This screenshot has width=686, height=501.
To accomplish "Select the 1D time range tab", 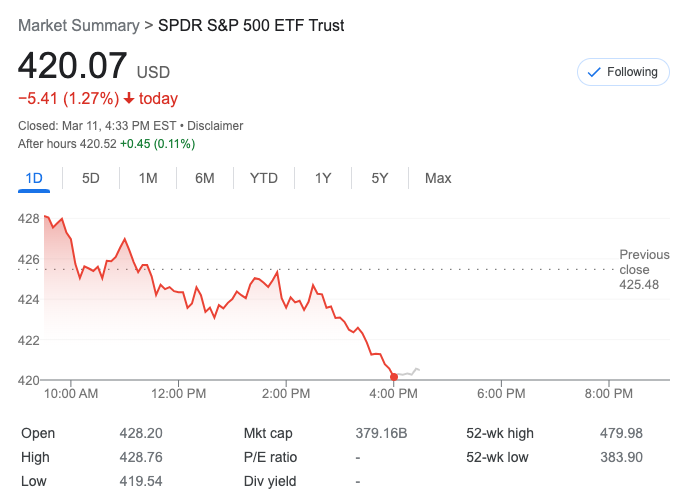I will tap(34, 179).
